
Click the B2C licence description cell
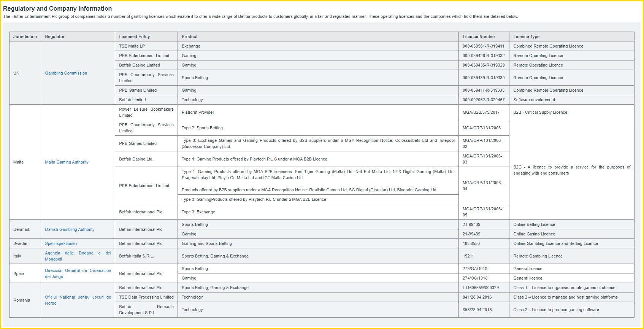tap(572, 170)
